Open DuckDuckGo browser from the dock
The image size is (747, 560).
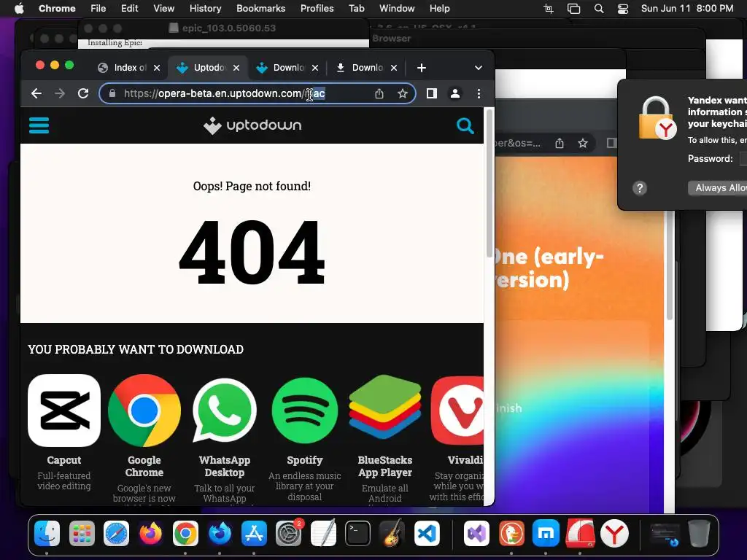coord(511,533)
